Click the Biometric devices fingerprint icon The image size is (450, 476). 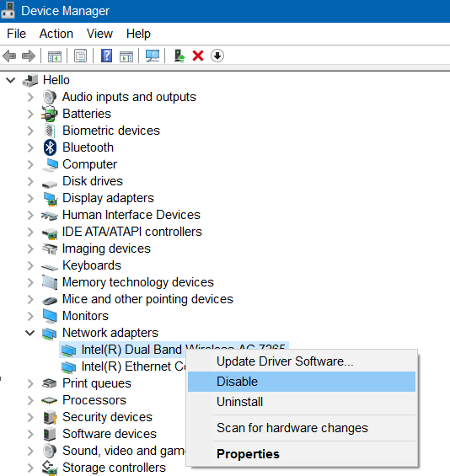coord(50,131)
